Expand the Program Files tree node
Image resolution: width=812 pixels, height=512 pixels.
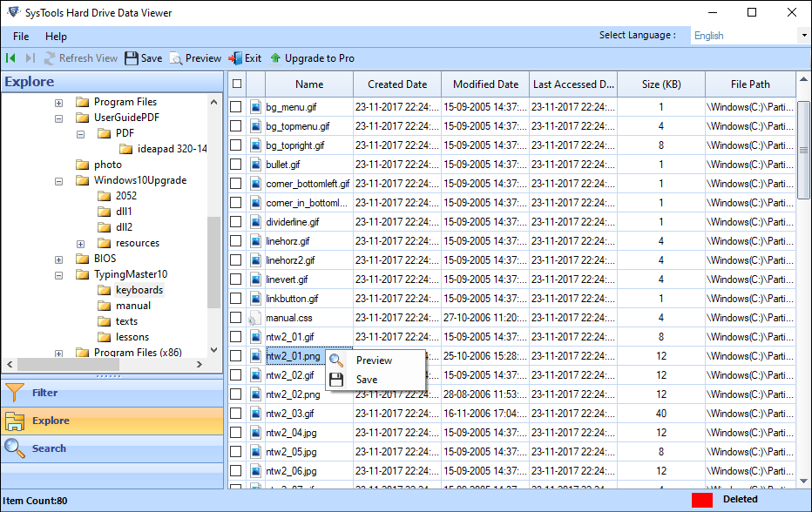[x=59, y=103]
